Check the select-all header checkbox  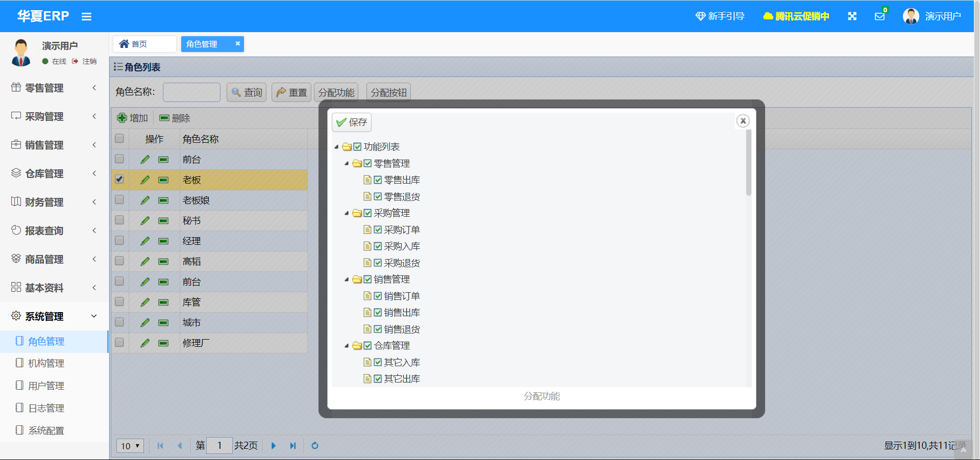pyautogui.click(x=119, y=139)
